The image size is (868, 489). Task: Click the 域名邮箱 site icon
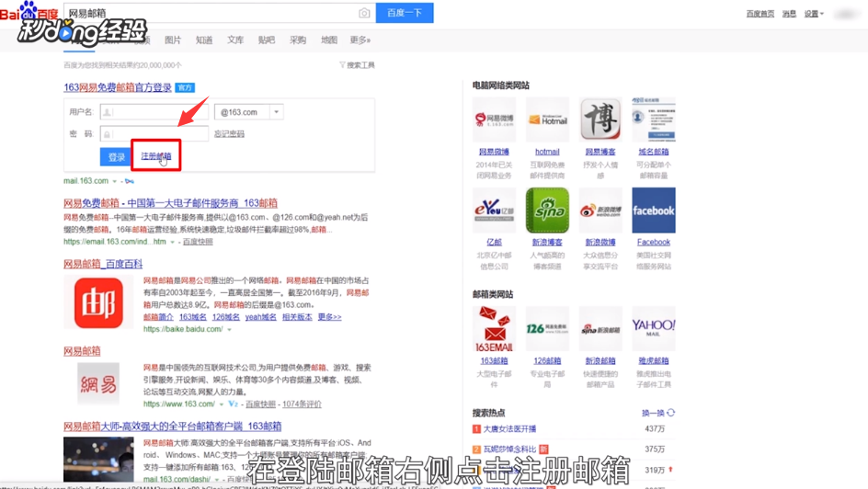[x=653, y=119]
